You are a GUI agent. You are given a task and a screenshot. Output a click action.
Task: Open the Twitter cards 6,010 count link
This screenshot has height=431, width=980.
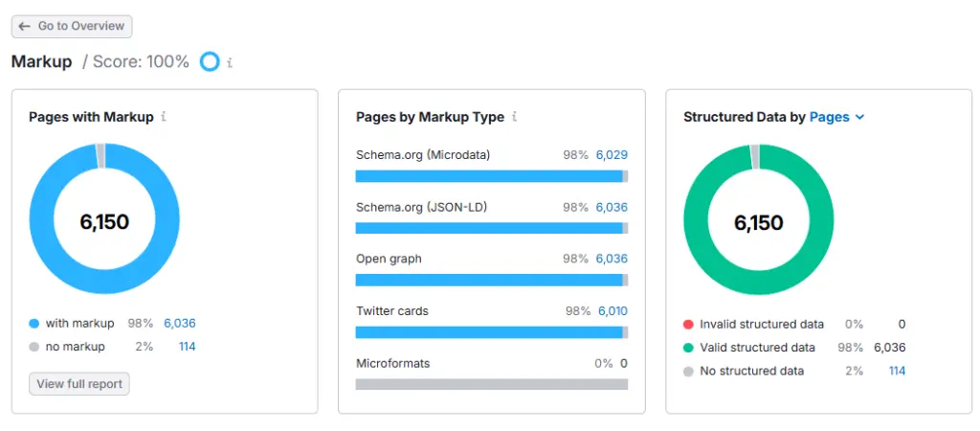pos(612,311)
